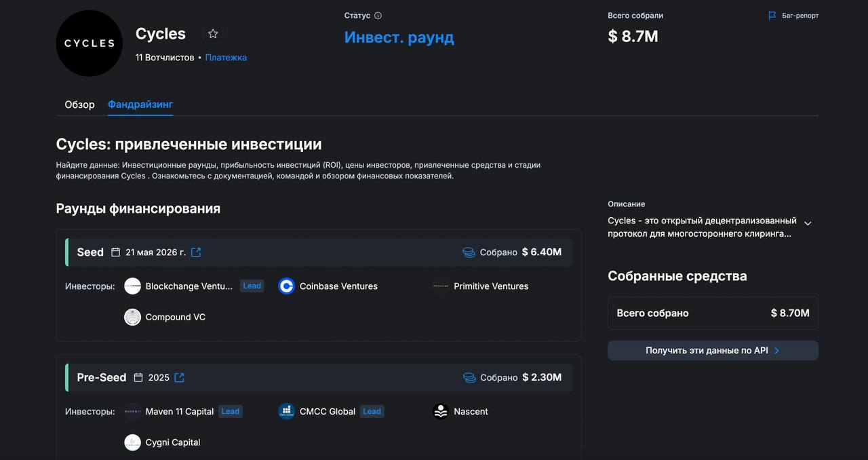
Task: Switch to the Обзор tab
Action: pos(79,104)
